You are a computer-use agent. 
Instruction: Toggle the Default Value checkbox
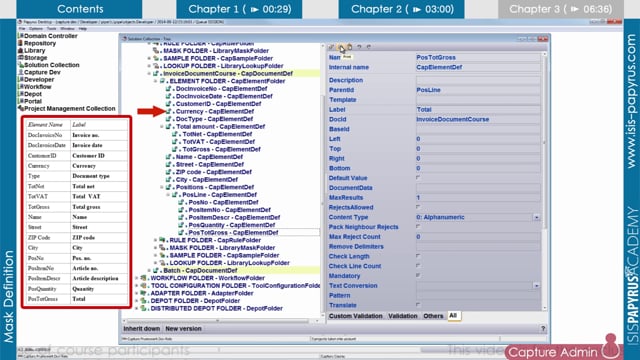point(418,178)
